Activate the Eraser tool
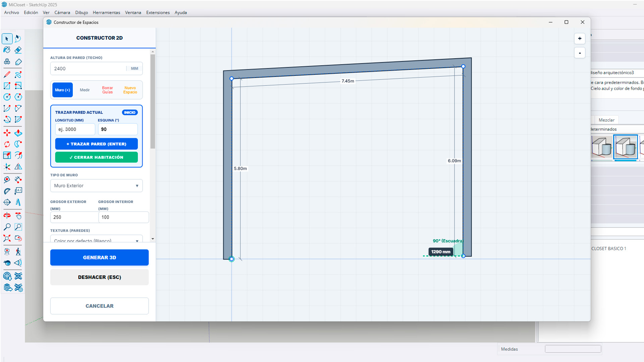The image size is (644, 362). click(18, 50)
